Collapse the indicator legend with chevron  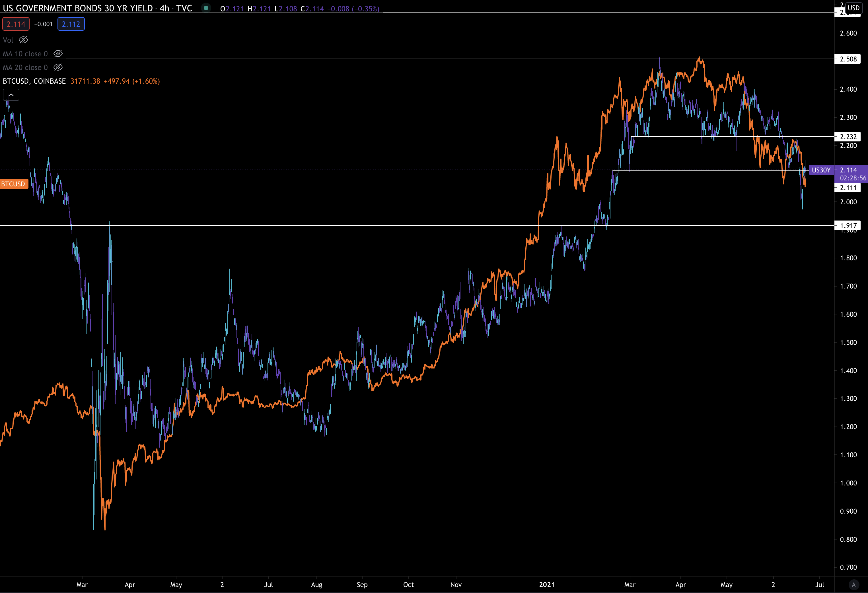click(x=11, y=95)
